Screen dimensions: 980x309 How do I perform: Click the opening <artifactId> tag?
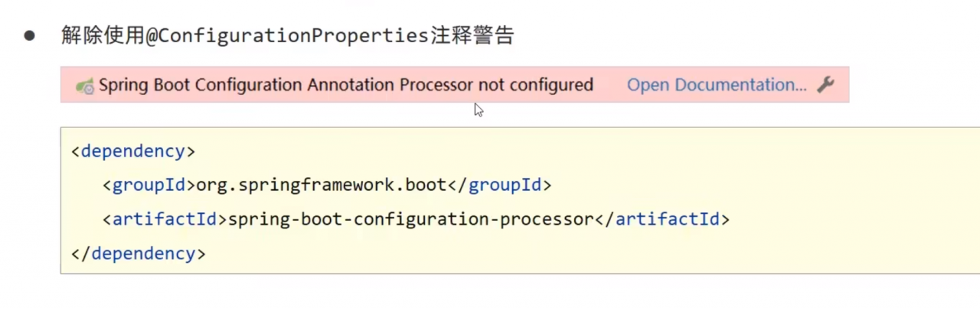[165, 219]
